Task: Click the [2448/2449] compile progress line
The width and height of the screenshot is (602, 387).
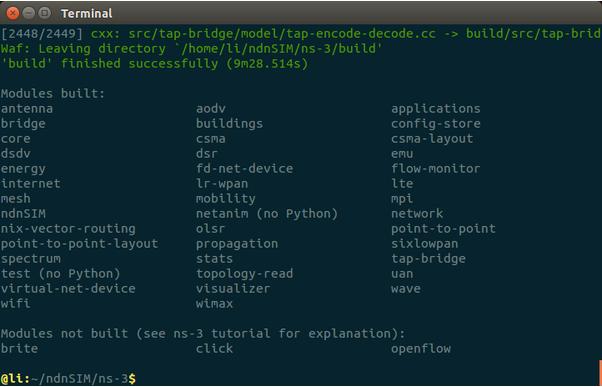Action: coord(301,34)
